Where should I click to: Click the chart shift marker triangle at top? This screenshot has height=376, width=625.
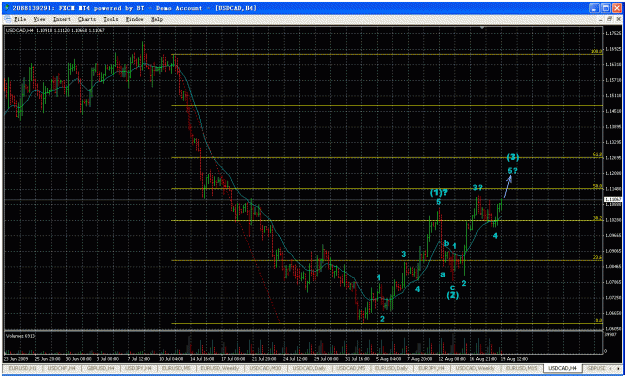pos(482,28)
